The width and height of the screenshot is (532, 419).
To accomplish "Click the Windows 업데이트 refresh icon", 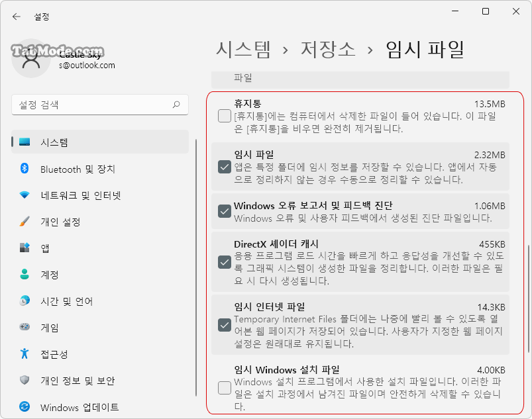I will pyautogui.click(x=25, y=406).
